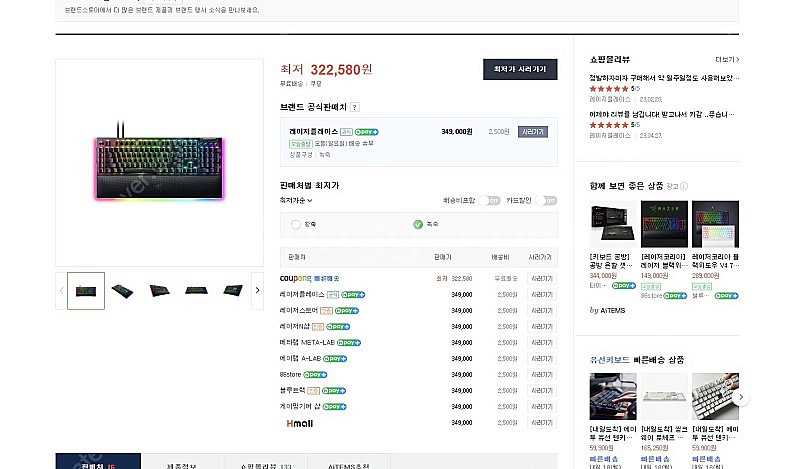Click the 'by AiTEMS' label
Viewport: 800px width, 469px height.
pyautogui.click(x=607, y=310)
